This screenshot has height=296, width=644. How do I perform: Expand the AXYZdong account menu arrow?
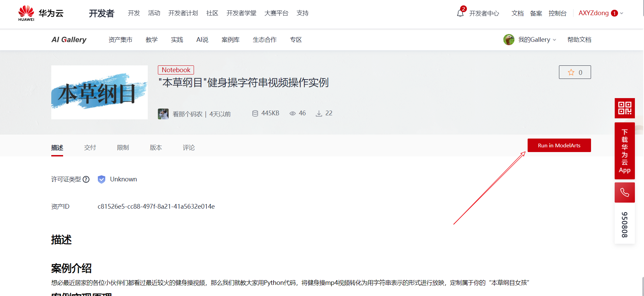pos(622,13)
